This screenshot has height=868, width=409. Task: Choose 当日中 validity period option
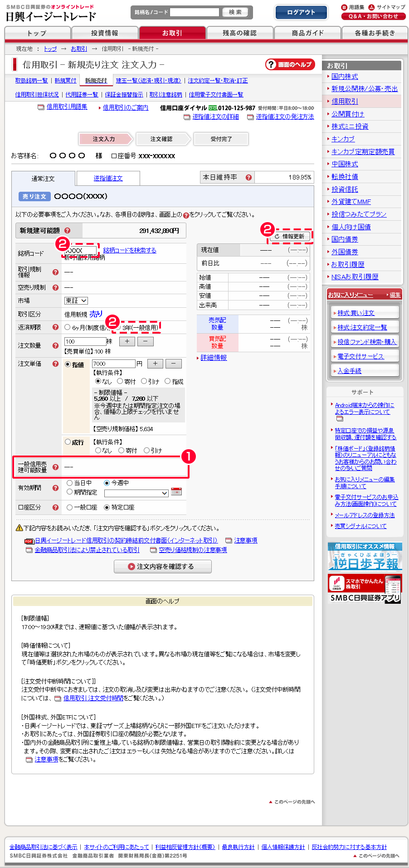click(x=70, y=483)
